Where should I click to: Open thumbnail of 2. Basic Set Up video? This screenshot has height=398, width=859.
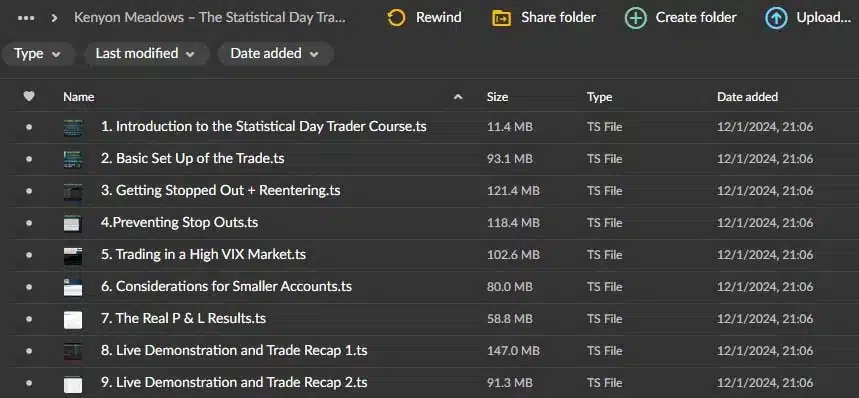pos(72,159)
